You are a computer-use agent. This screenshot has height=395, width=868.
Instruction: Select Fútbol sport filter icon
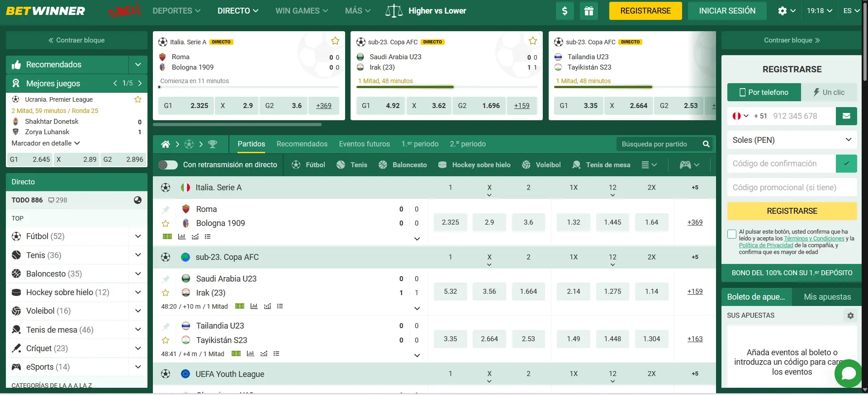(x=296, y=165)
